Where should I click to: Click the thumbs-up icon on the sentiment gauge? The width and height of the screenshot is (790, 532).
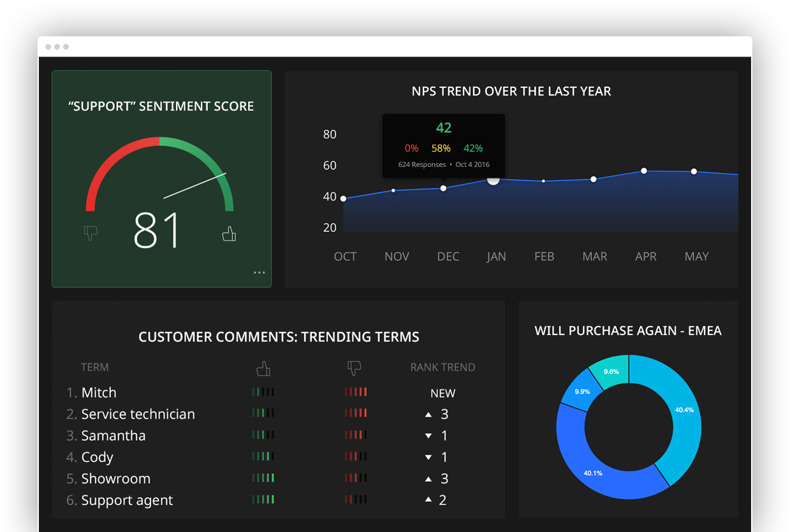click(229, 234)
